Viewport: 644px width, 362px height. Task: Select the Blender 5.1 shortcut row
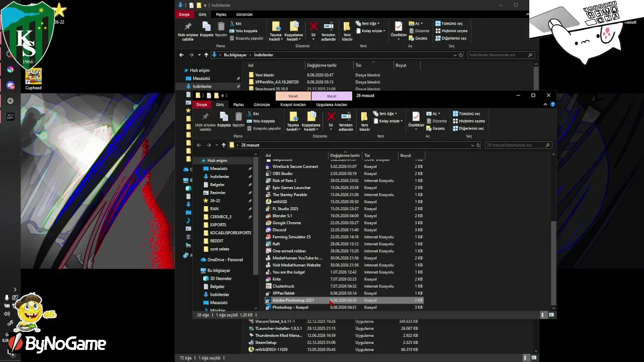344,216
